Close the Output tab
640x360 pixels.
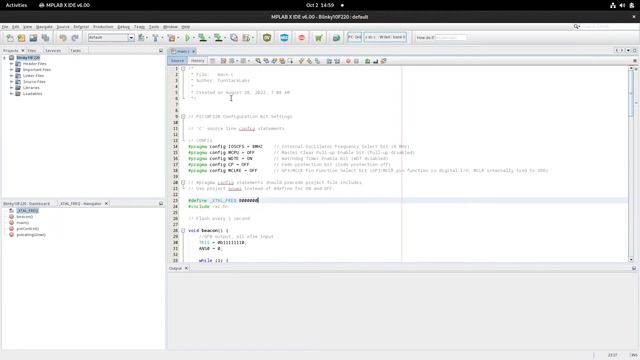[186, 268]
